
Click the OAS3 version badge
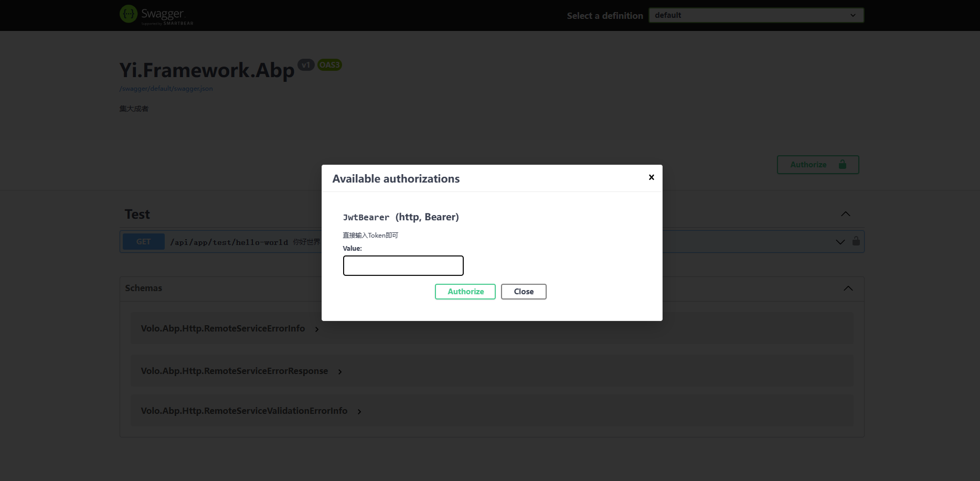[x=329, y=65]
